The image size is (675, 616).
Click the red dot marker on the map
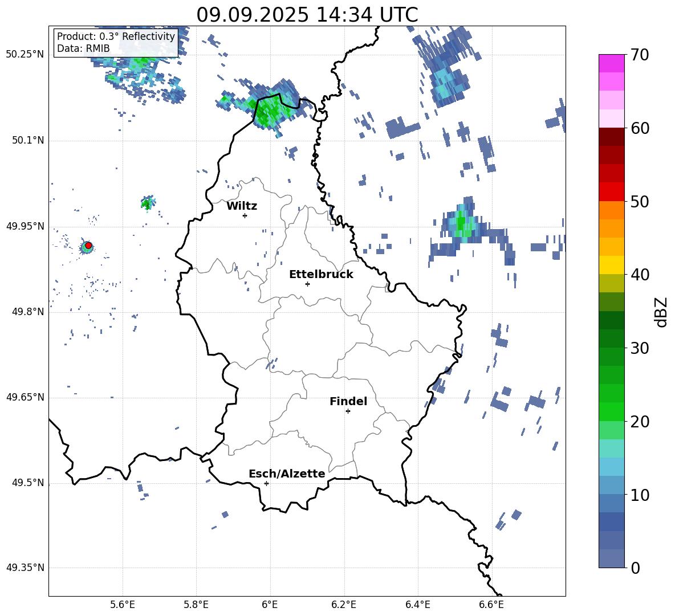(88, 245)
